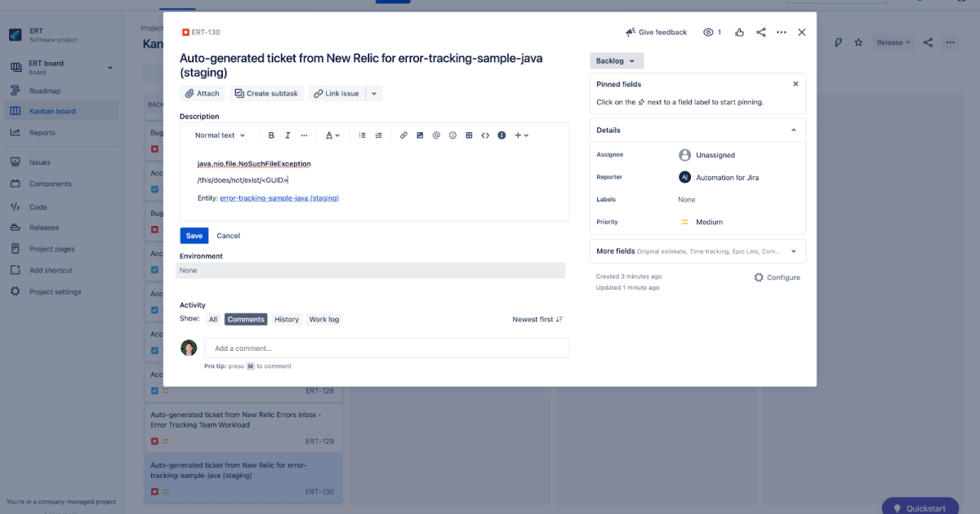980x514 pixels.
Task: Open the text color picker
Action: tap(330, 135)
